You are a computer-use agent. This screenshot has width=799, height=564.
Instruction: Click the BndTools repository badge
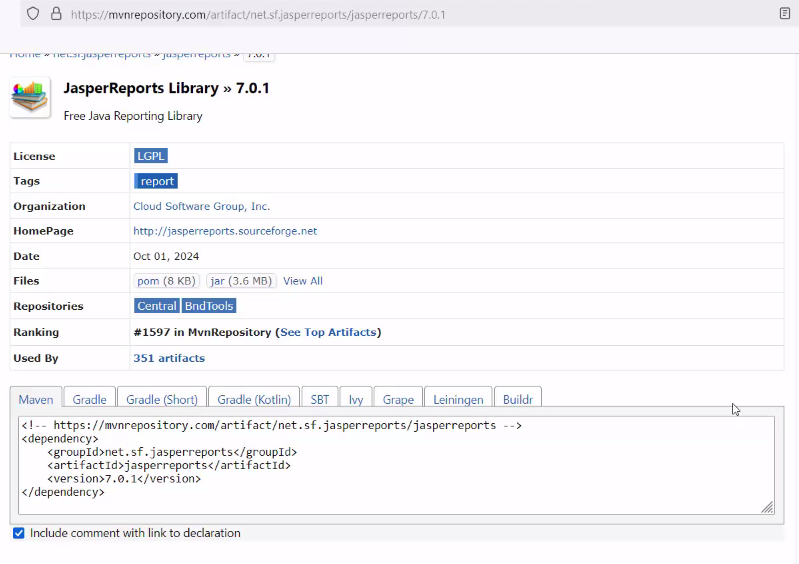tap(209, 306)
